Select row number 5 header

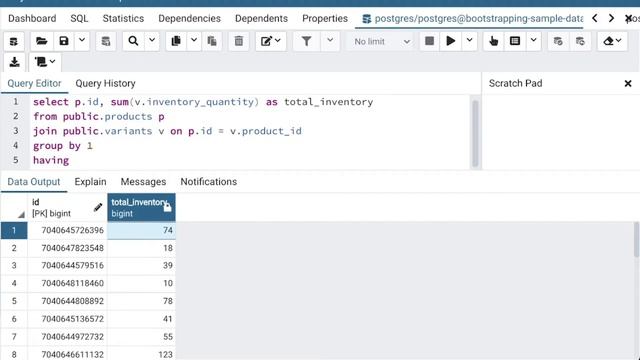14,301
